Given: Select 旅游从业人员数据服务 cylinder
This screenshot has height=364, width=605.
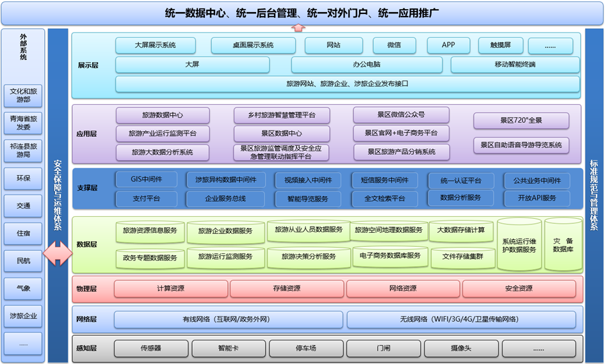Looking at the screenshot, I should tap(309, 230).
